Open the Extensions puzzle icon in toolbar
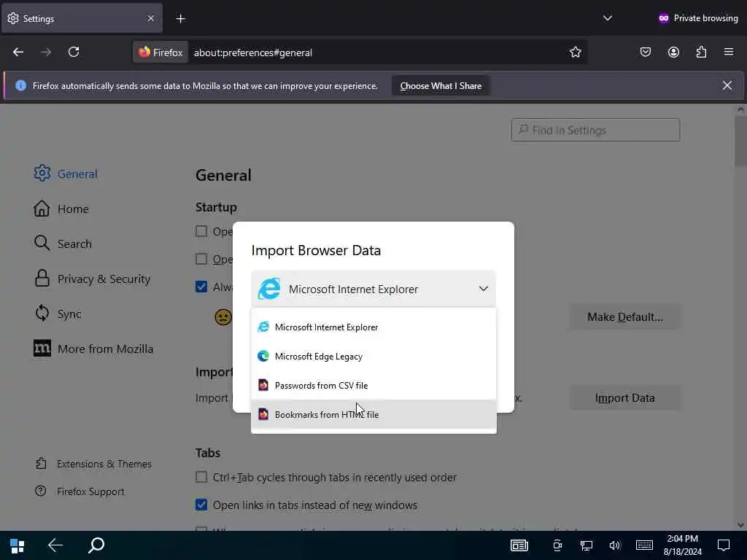The image size is (747, 560). pyautogui.click(x=701, y=52)
